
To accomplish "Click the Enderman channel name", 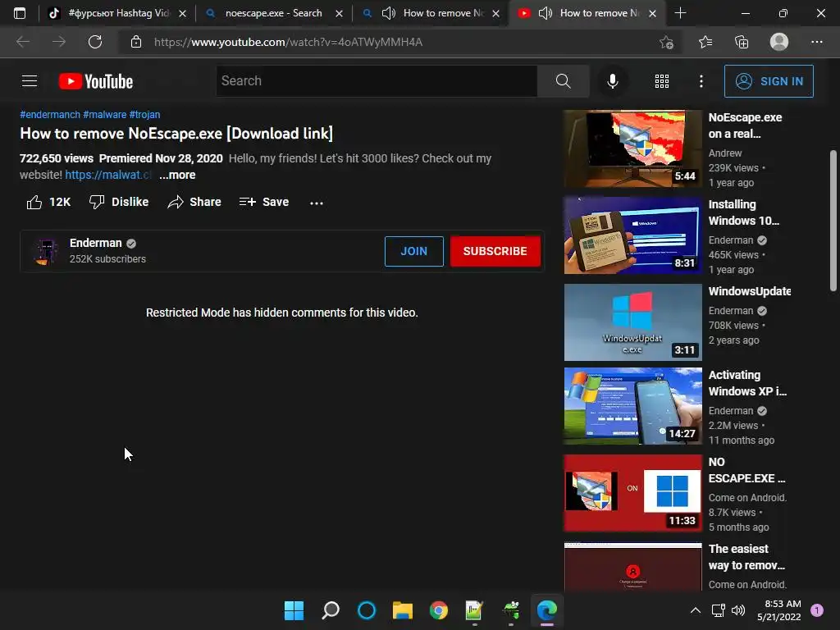I will pos(95,243).
